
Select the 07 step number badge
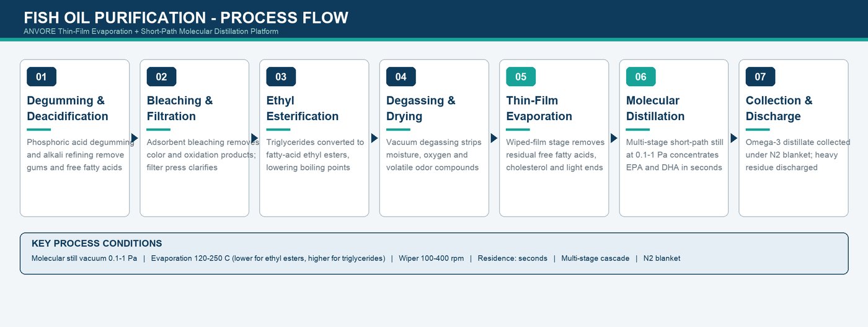[760, 77]
